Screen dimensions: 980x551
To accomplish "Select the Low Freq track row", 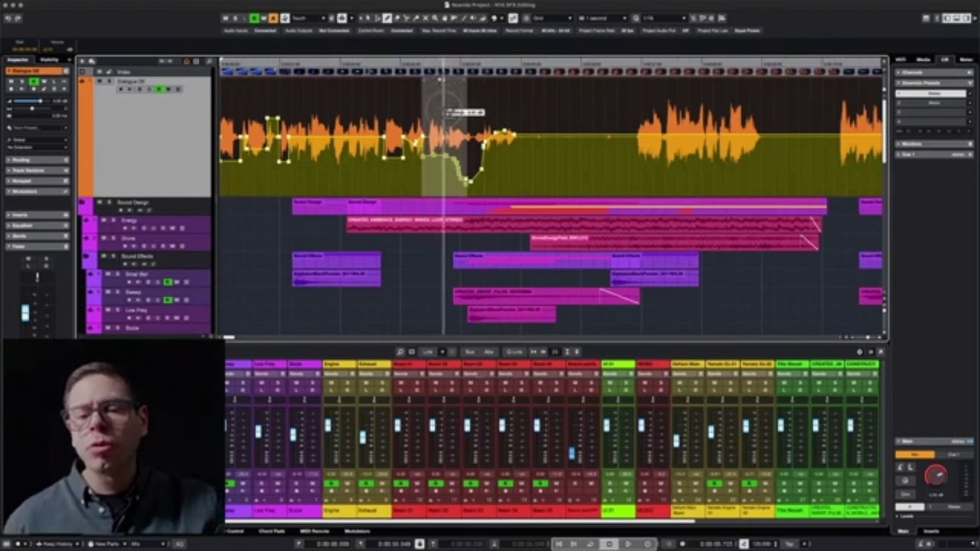I will [x=148, y=314].
